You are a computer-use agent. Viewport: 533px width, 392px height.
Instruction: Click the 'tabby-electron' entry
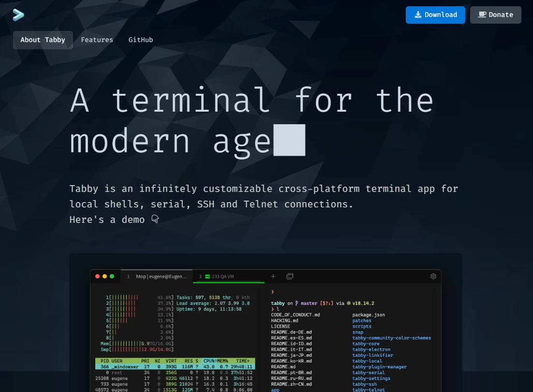pyautogui.click(x=371, y=349)
